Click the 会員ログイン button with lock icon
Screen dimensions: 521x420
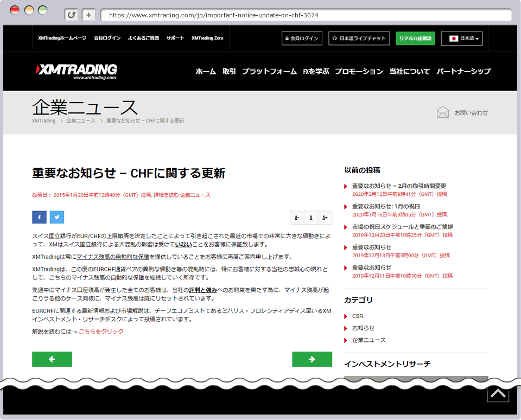(x=302, y=39)
